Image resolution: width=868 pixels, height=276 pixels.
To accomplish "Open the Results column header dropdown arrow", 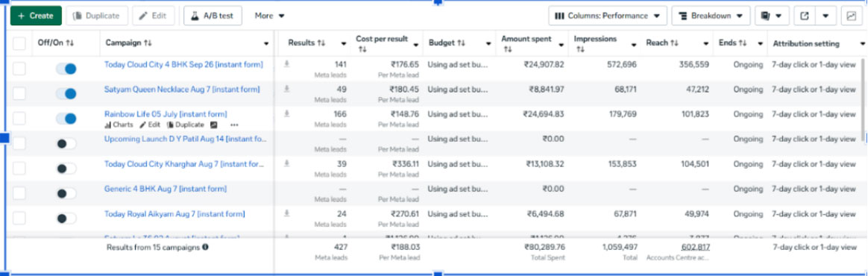I will pos(344,43).
